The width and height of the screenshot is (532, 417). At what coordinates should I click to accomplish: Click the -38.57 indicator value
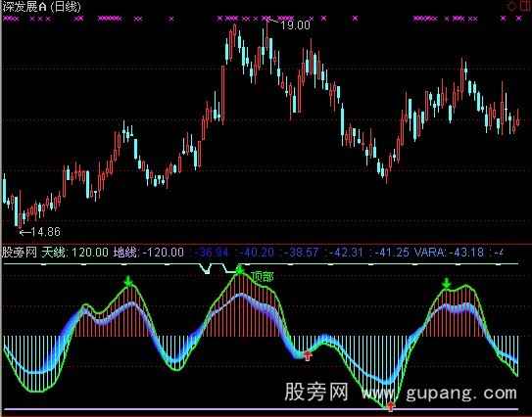[302, 253]
